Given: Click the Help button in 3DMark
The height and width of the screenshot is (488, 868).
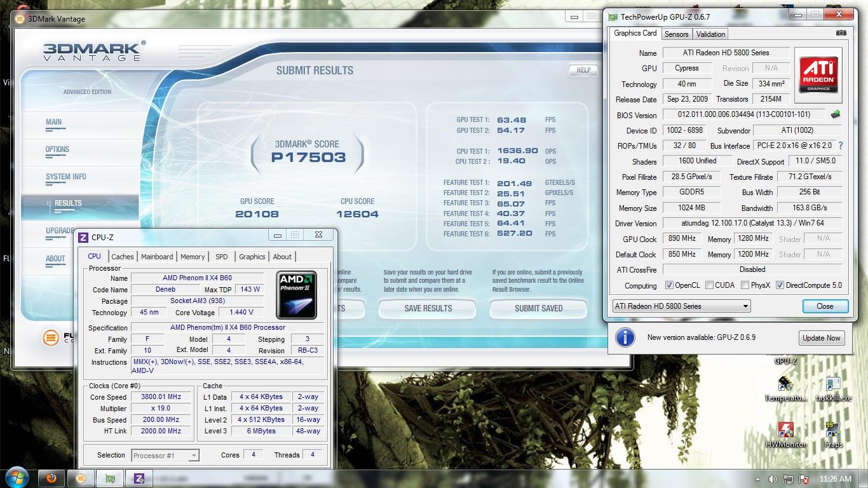Looking at the screenshot, I should pyautogui.click(x=584, y=70).
